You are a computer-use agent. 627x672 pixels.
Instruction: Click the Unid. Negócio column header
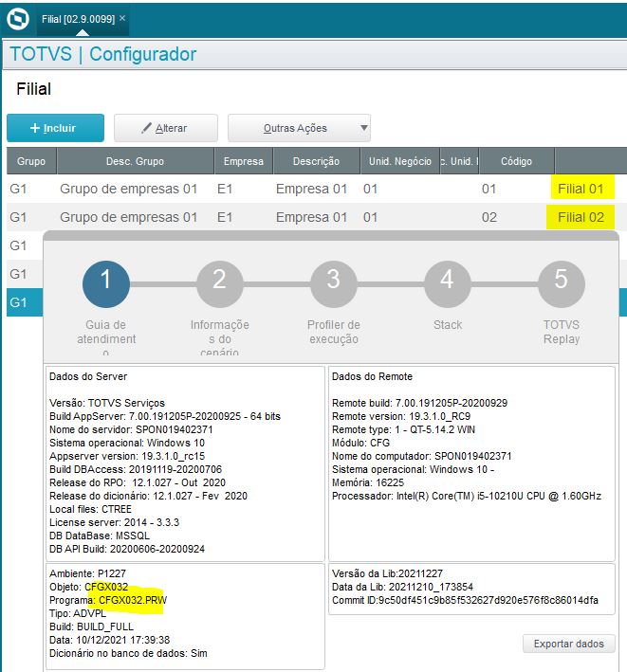pyautogui.click(x=400, y=161)
